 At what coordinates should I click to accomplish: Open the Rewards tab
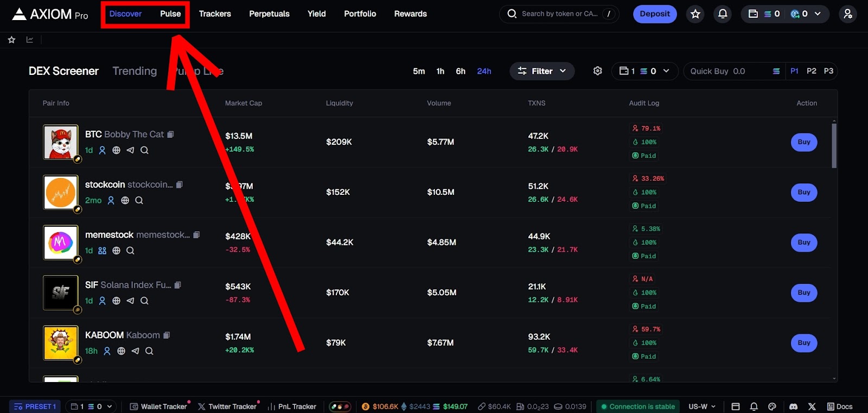[411, 14]
